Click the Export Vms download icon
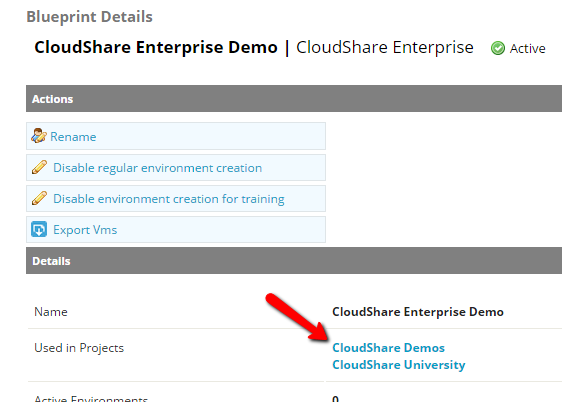The image size is (562, 402). click(39, 229)
